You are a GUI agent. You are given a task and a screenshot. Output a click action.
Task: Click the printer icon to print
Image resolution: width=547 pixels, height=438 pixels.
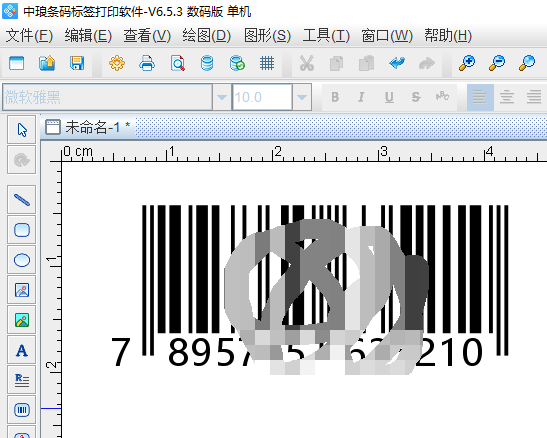pyautogui.click(x=147, y=63)
